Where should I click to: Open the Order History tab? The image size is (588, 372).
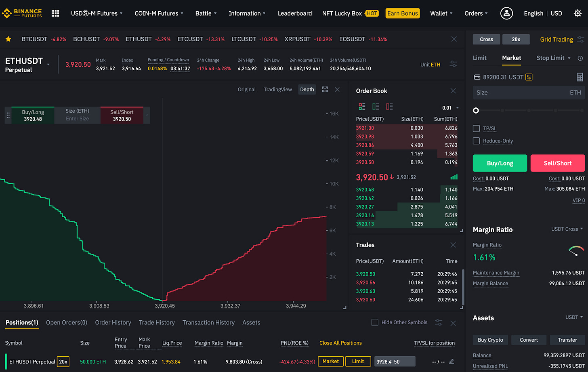[113, 322]
